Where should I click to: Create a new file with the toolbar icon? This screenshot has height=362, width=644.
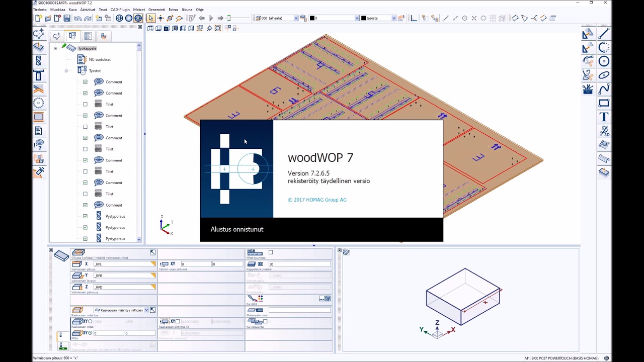[x=39, y=18]
